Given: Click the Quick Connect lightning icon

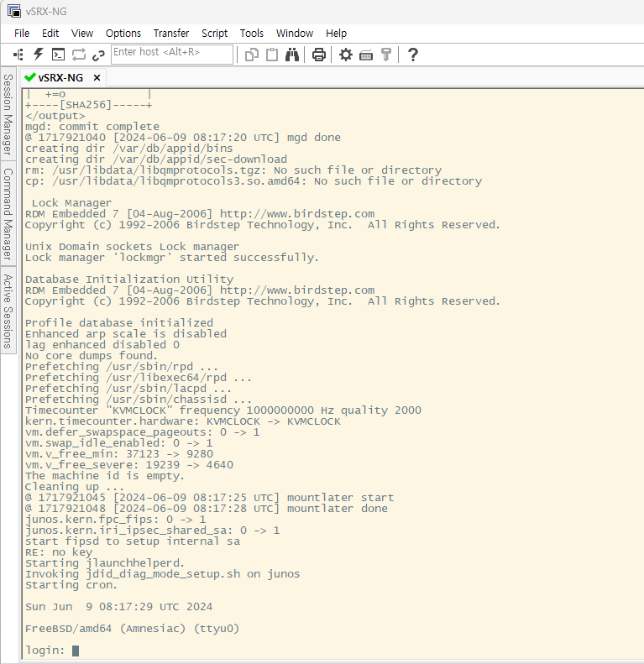Looking at the screenshot, I should pyautogui.click(x=38, y=55).
